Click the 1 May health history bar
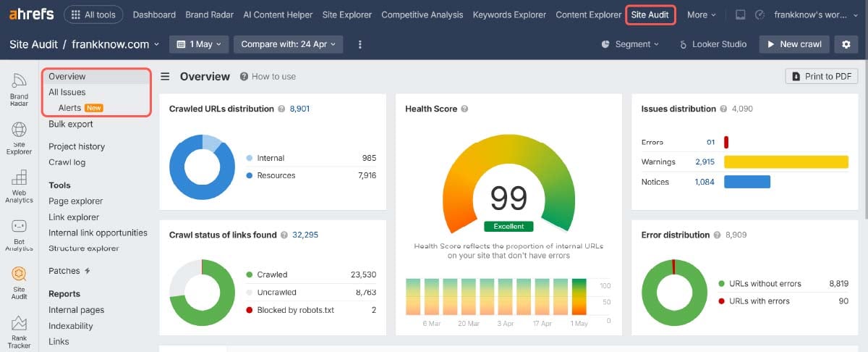This screenshot has width=868, height=352. pyautogui.click(x=579, y=298)
